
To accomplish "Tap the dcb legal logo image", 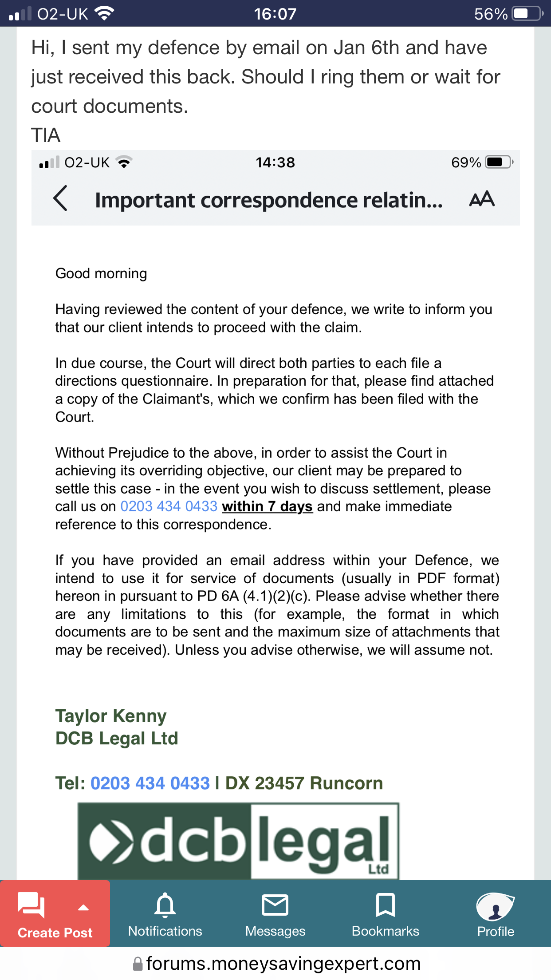I will point(238,841).
